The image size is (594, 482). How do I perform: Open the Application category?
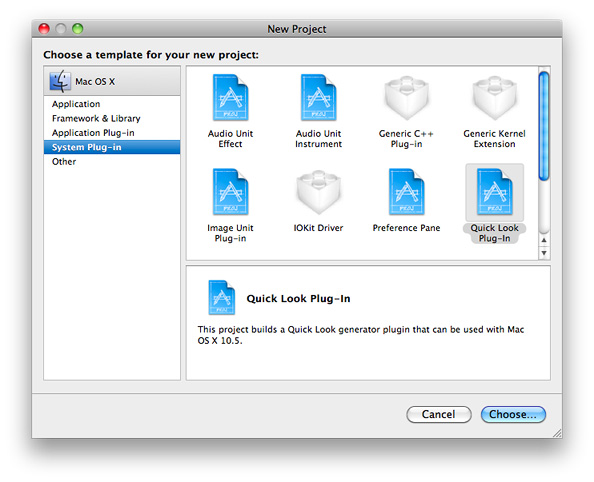[x=112, y=104]
